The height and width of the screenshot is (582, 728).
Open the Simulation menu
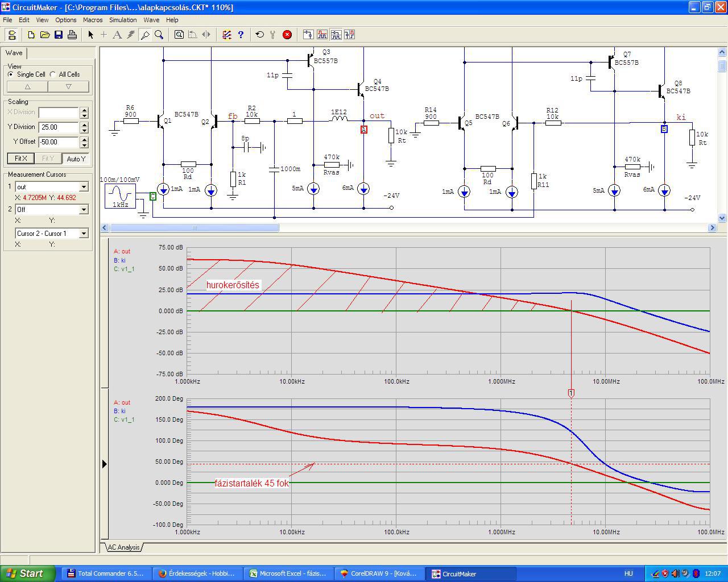123,20
